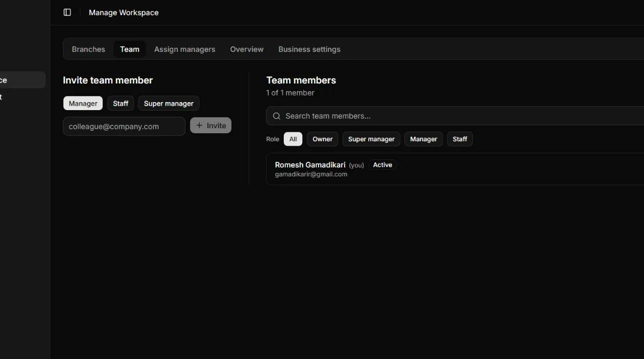Toggle the sidebar panel icon
Screen dimensions: 644x359
click(x=67, y=13)
